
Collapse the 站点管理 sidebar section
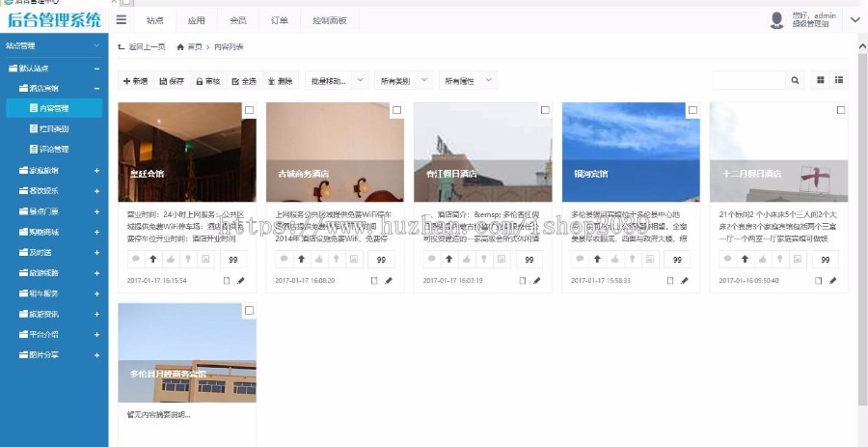(x=96, y=45)
